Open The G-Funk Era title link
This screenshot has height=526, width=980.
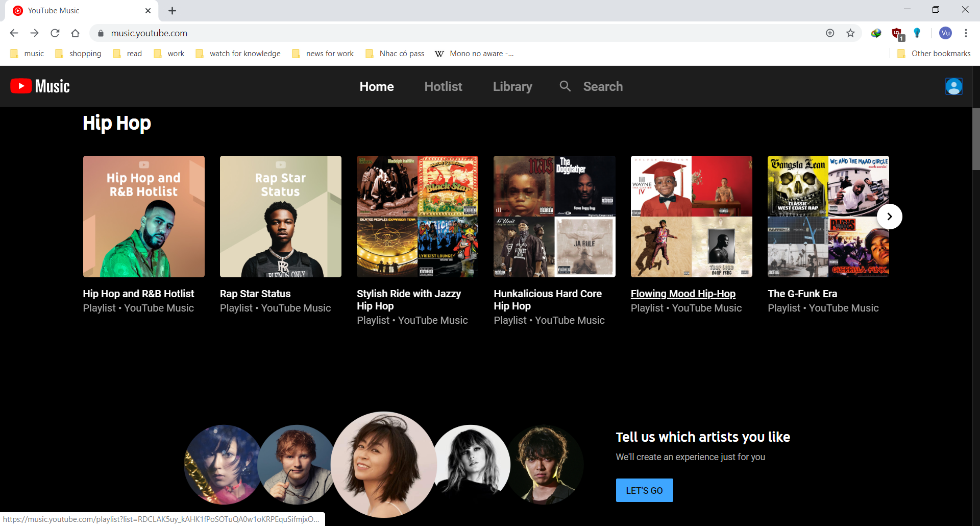tap(802, 294)
